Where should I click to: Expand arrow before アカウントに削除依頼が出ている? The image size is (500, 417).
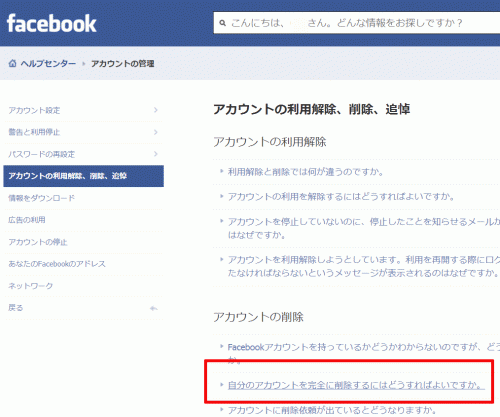221,409
